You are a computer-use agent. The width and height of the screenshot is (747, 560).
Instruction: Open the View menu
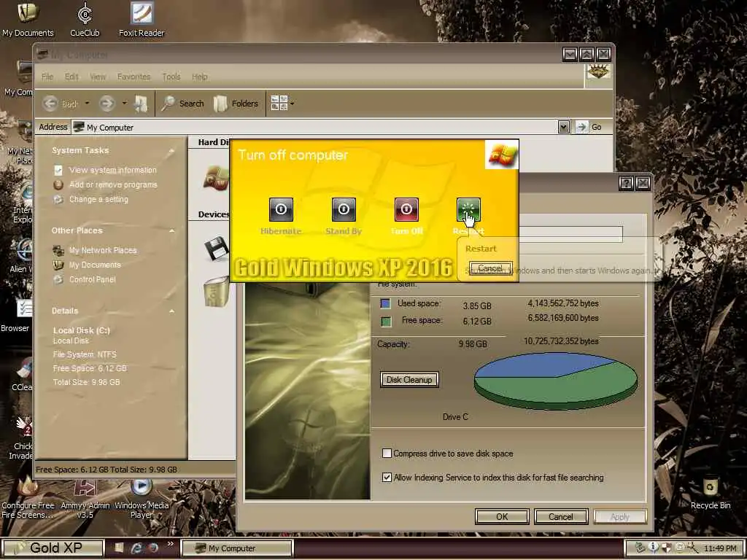[98, 77]
